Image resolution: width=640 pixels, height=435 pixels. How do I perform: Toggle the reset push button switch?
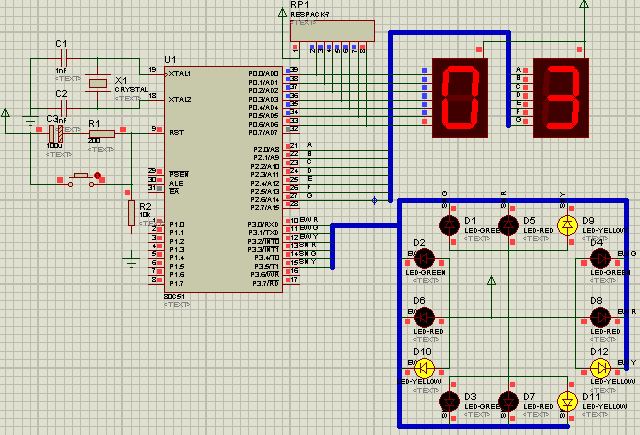pyautogui.click(x=81, y=180)
